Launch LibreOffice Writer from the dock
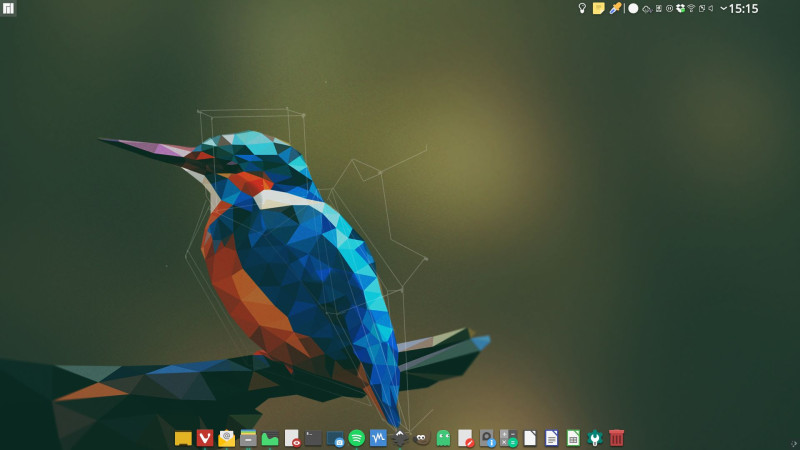This screenshot has height=450, width=800. (552, 438)
